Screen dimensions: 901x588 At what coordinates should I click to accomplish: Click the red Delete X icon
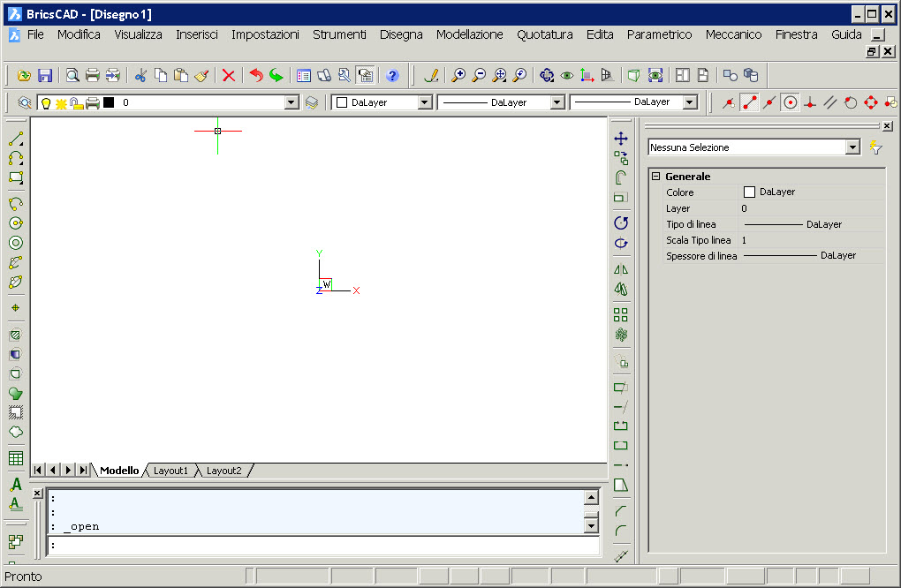[x=228, y=76]
